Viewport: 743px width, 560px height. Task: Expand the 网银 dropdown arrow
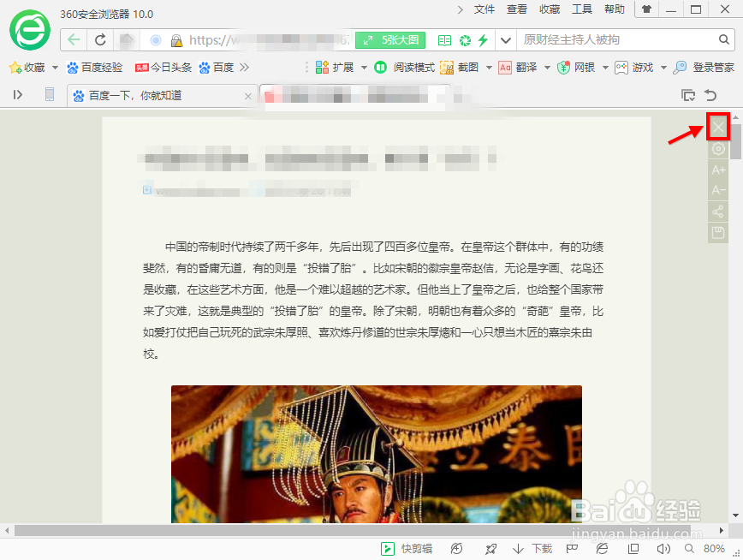[605, 68]
